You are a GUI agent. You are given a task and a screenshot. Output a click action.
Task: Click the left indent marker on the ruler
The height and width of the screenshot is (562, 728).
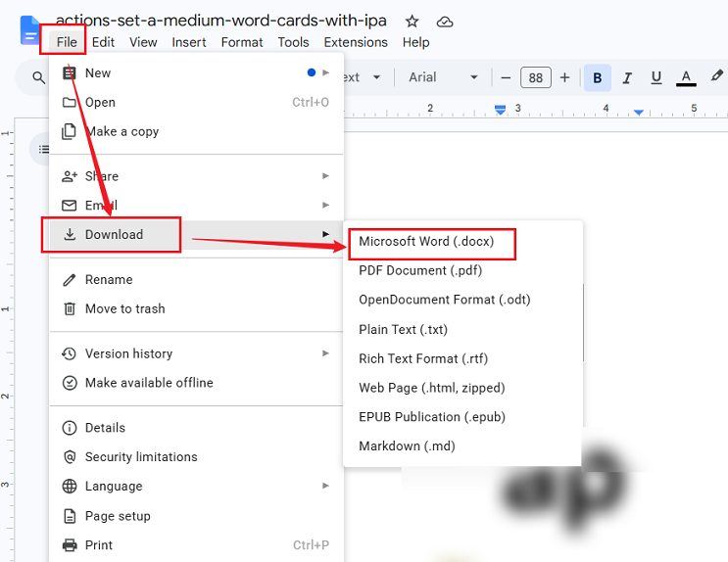pos(500,111)
